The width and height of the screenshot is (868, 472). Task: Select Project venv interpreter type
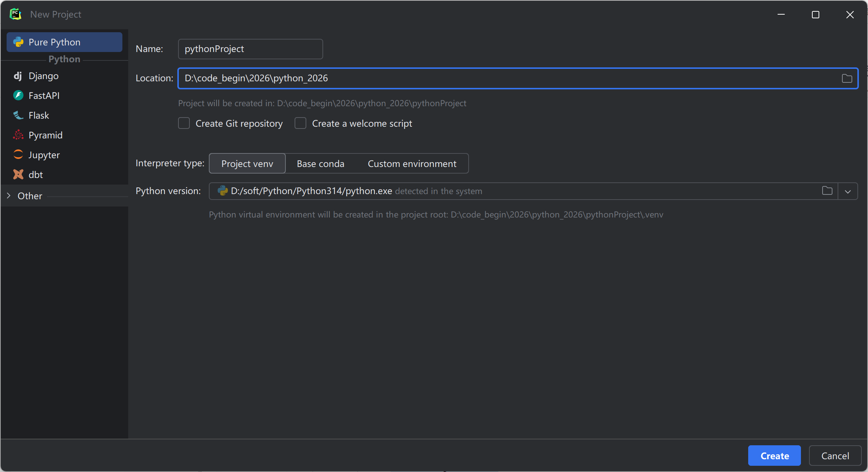247,164
